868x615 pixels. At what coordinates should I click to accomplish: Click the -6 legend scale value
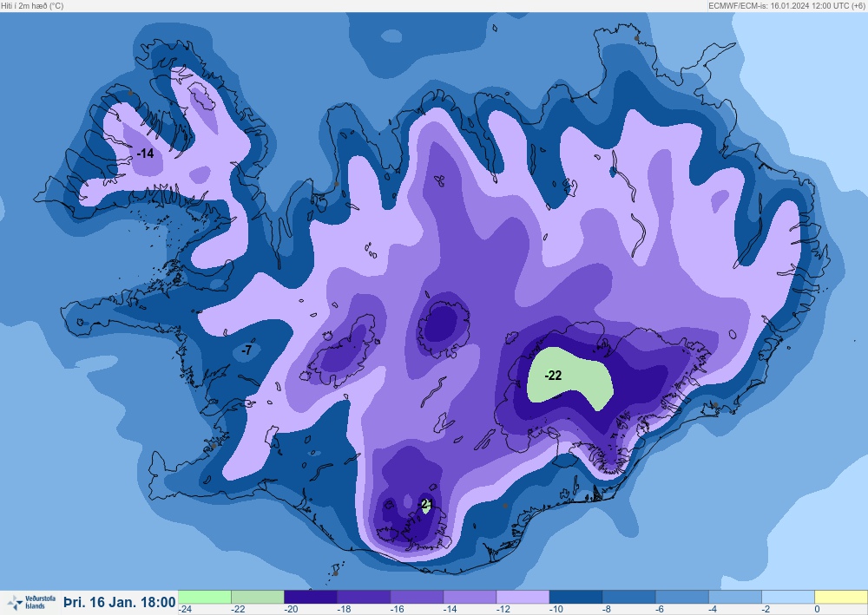coord(661,609)
